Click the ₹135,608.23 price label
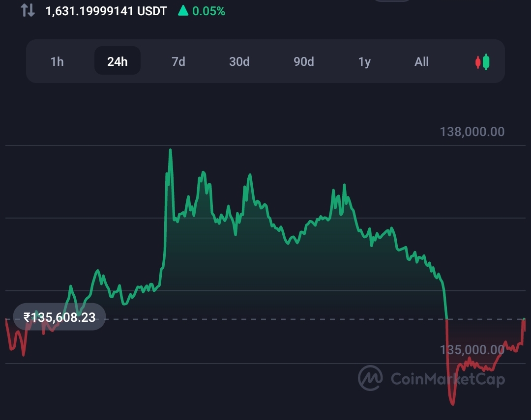Image resolution: width=531 pixels, height=420 pixels. pos(59,317)
